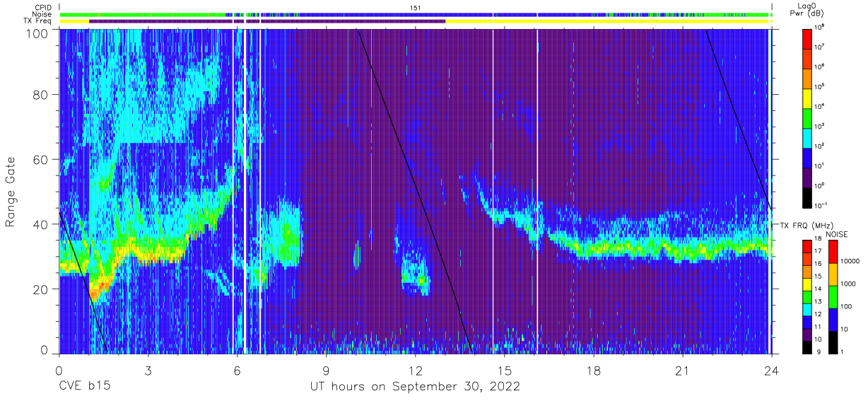Click the CPID value '151' above the plot

(415, 7)
